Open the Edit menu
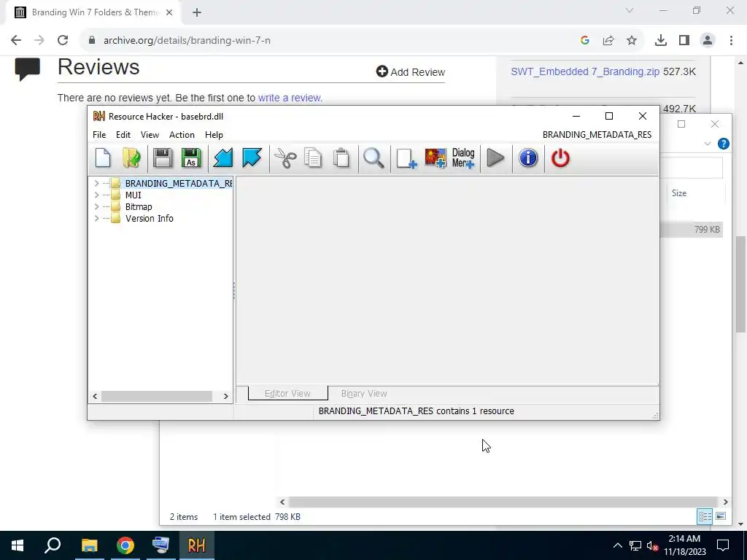747x560 pixels. point(123,135)
